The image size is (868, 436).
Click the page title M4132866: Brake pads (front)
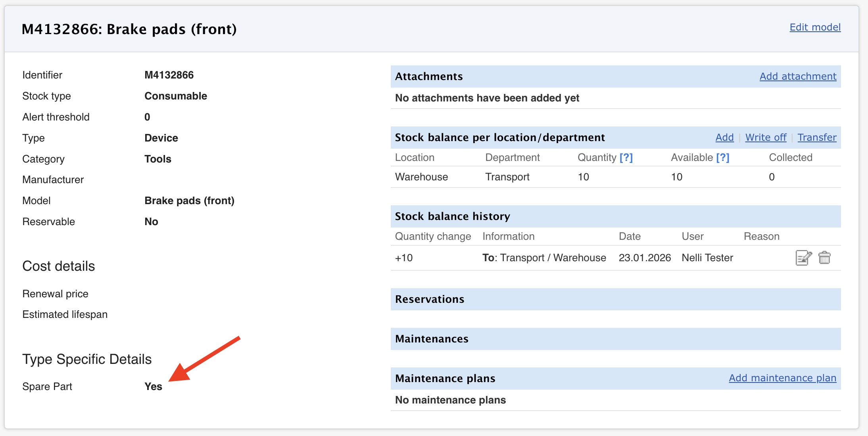129,29
